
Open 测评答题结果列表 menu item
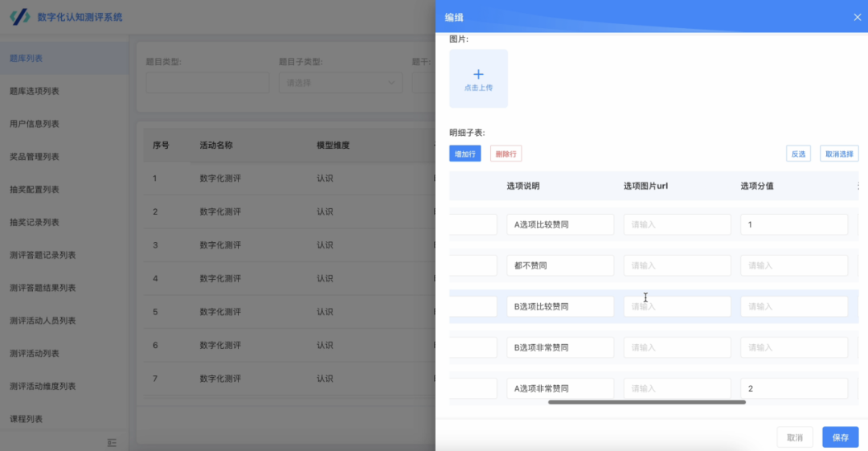(64, 288)
